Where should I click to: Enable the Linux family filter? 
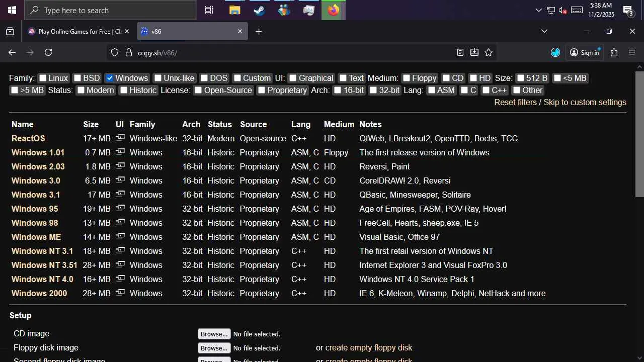[x=43, y=78]
